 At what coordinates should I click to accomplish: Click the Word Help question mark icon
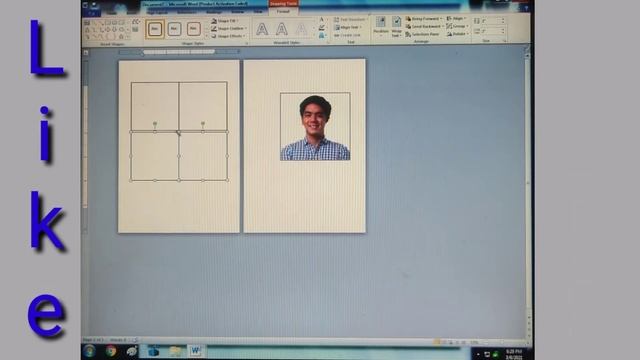tap(526, 9)
